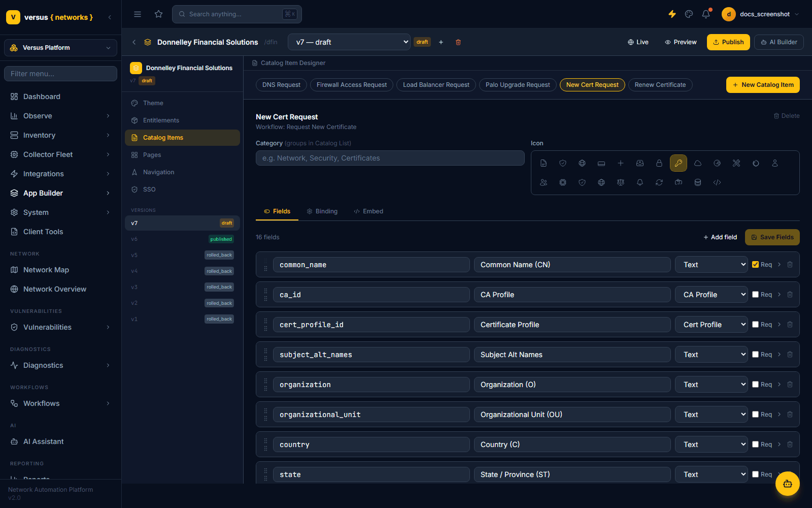Choose the database icon in picker
The width and height of the screenshot is (812, 508).
698,182
